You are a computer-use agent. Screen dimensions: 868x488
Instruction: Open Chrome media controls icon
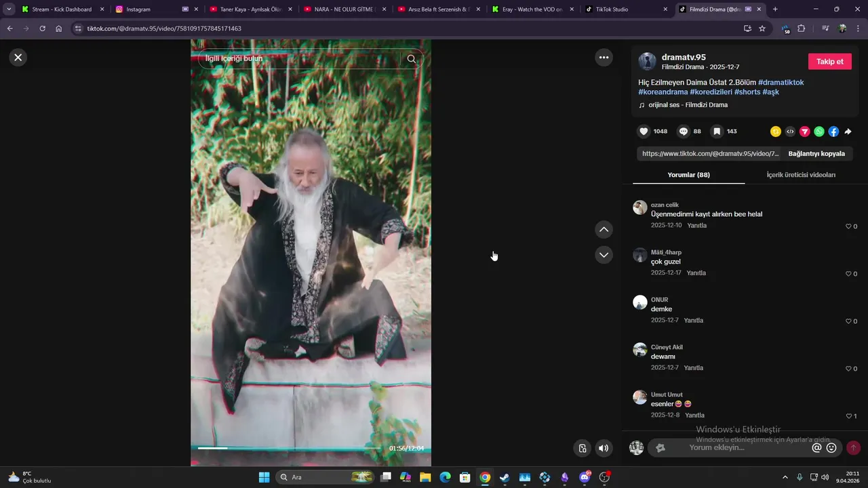point(825,28)
